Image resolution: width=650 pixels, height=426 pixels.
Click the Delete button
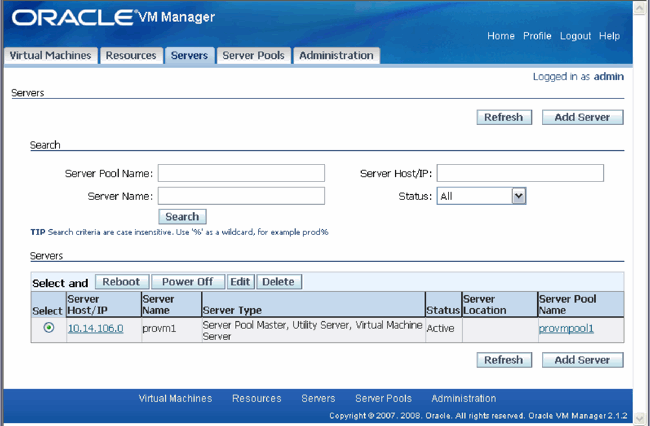[279, 282]
